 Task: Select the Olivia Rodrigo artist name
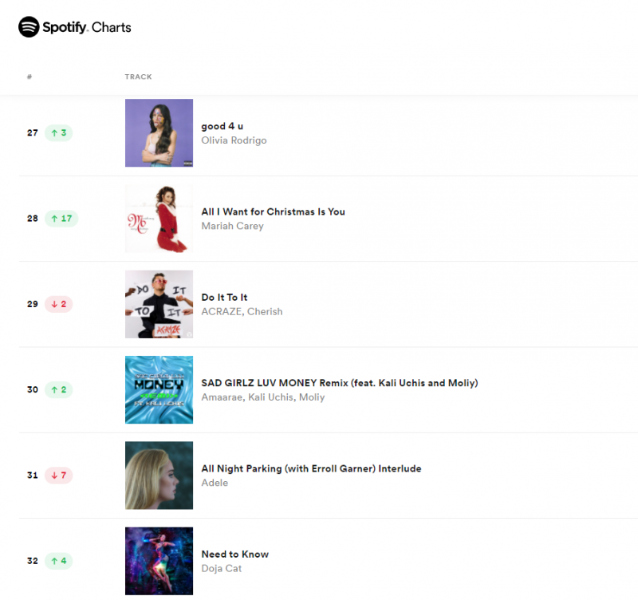pyautogui.click(x=234, y=140)
